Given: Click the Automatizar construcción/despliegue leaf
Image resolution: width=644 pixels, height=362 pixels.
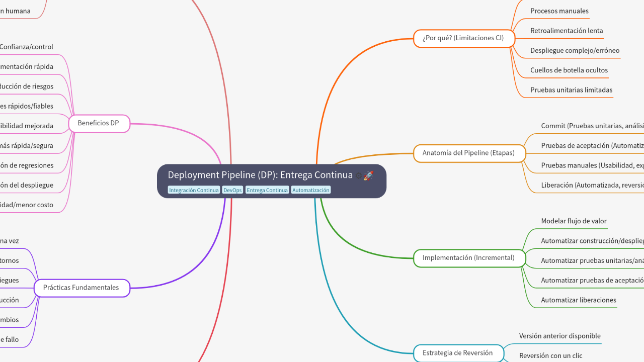Looking at the screenshot, I should (592, 241).
